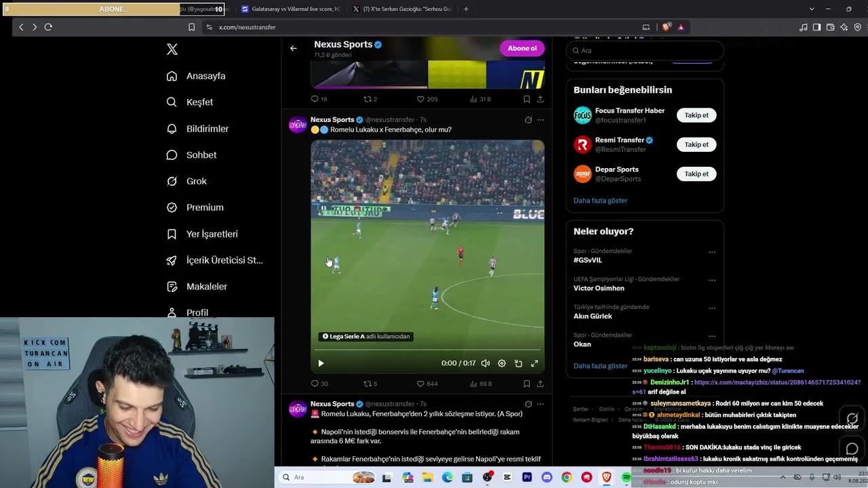Screen dimensions: 868x488
Task: Switch to the Serkan Gazioğlu X tab
Action: [x=402, y=9]
